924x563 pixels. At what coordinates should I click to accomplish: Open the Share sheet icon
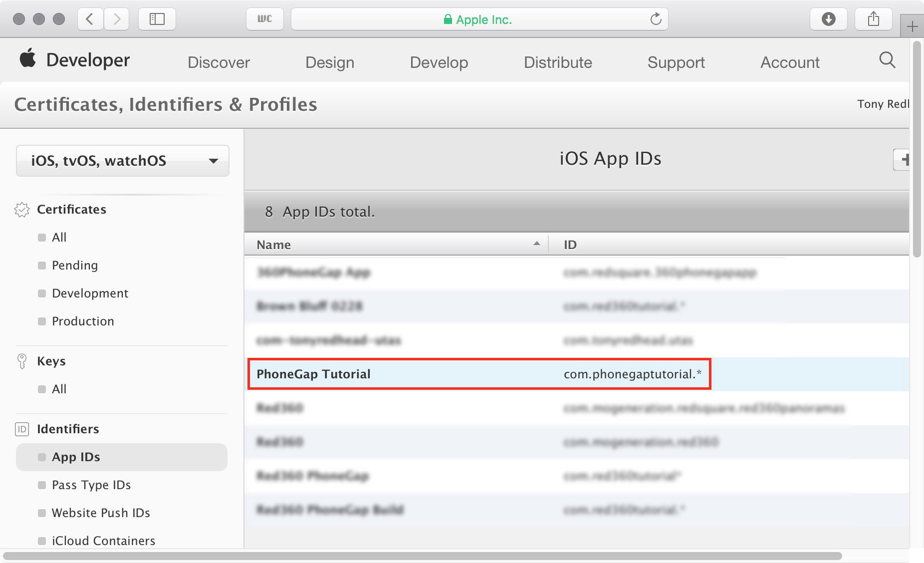click(x=874, y=19)
